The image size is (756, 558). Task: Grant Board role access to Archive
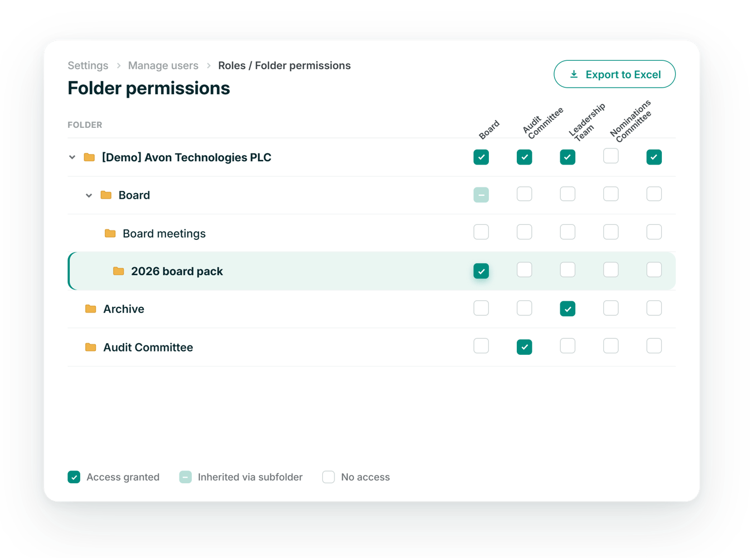[x=481, y=308]
